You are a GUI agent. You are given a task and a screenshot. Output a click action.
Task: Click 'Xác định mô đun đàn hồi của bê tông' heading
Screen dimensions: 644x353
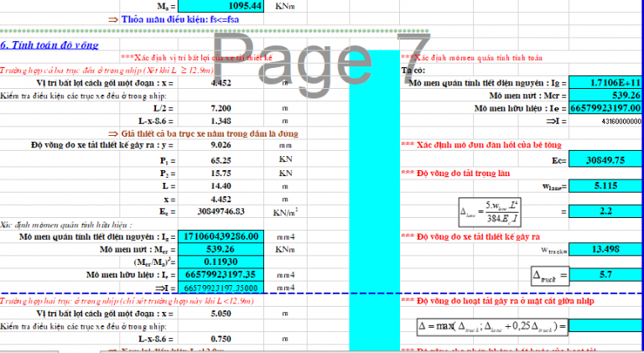coord(481,145)
